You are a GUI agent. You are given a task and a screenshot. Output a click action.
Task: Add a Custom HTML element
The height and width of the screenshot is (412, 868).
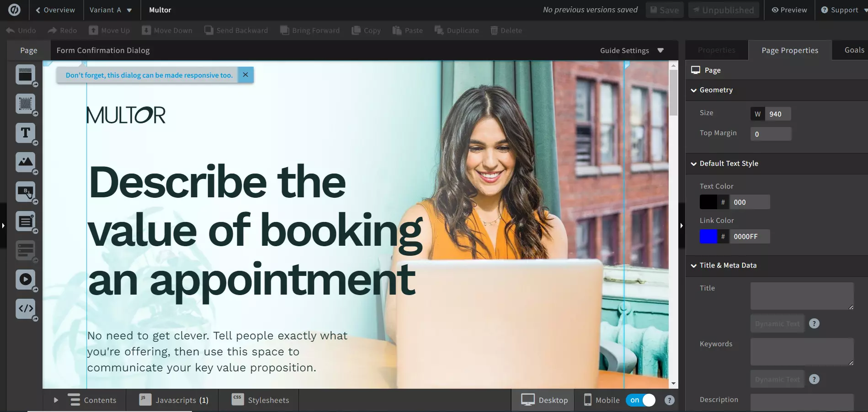click(x=26, y=309)
